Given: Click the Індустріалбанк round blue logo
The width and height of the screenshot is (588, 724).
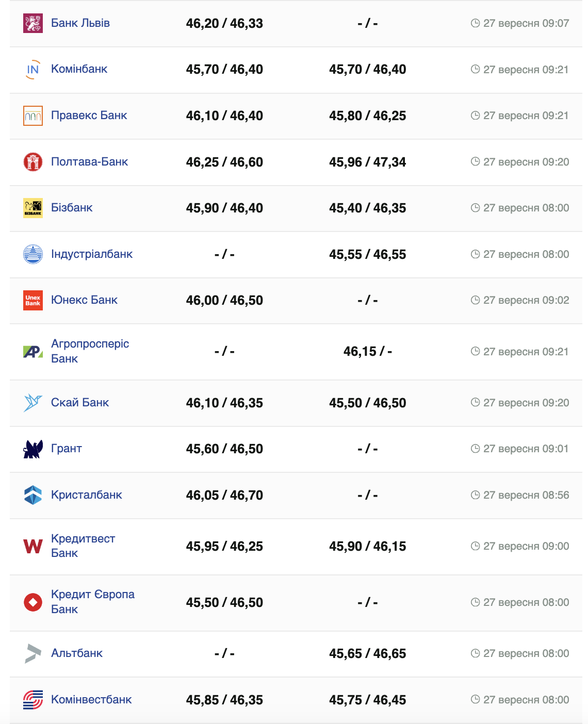Looking at the screenshot, I should tap(33, 254).
